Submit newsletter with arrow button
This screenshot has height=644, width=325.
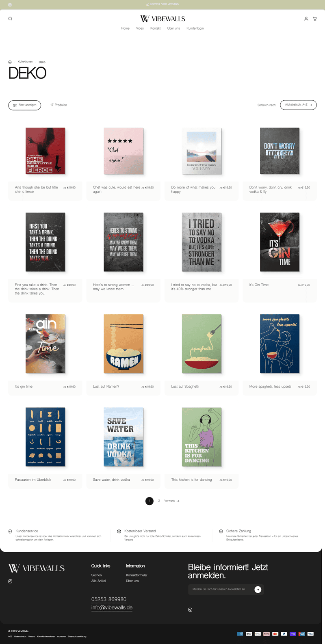(x=258, y=590)
